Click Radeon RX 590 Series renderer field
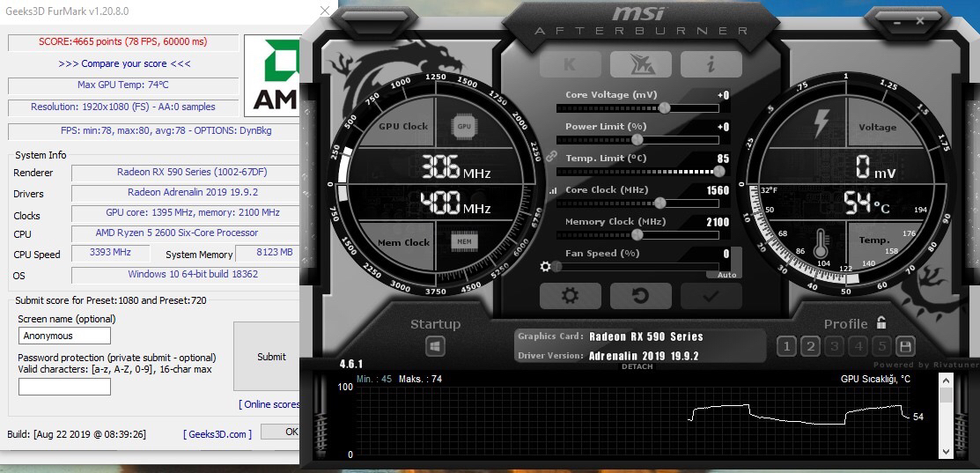This screenshot has height=473, width=980. tap(186, 173)
